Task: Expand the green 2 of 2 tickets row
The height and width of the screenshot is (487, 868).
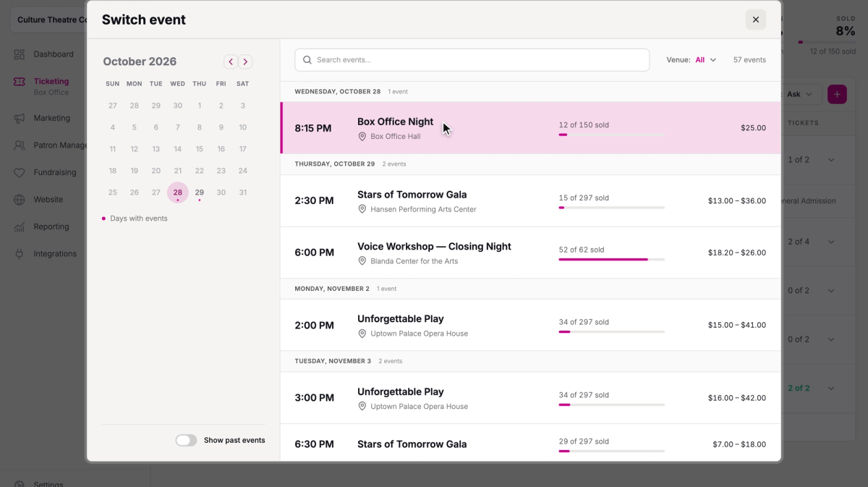Action: (831, 389)
